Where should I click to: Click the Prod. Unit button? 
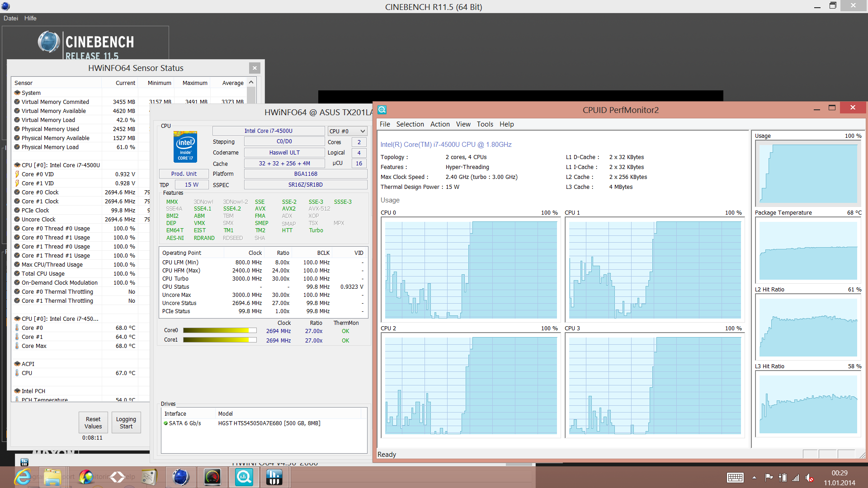click(x=184, y=174)
